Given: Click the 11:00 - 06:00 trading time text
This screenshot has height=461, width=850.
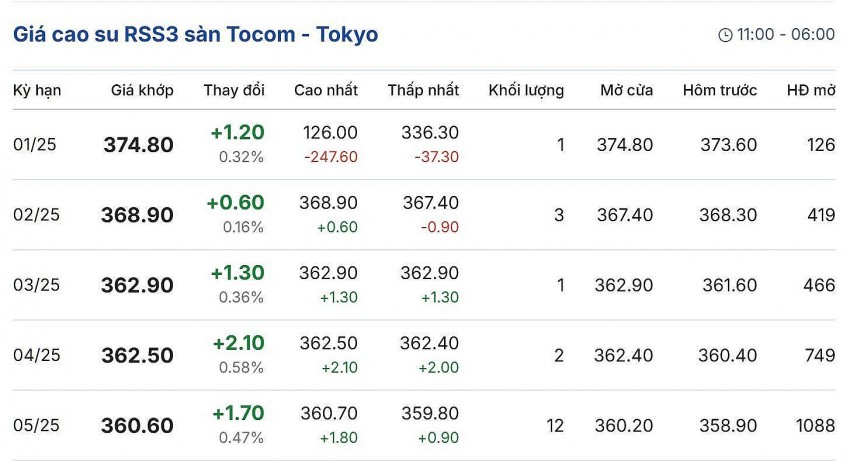Looking at the screenshot, I should pyautogui.click(x=785, y=35).
